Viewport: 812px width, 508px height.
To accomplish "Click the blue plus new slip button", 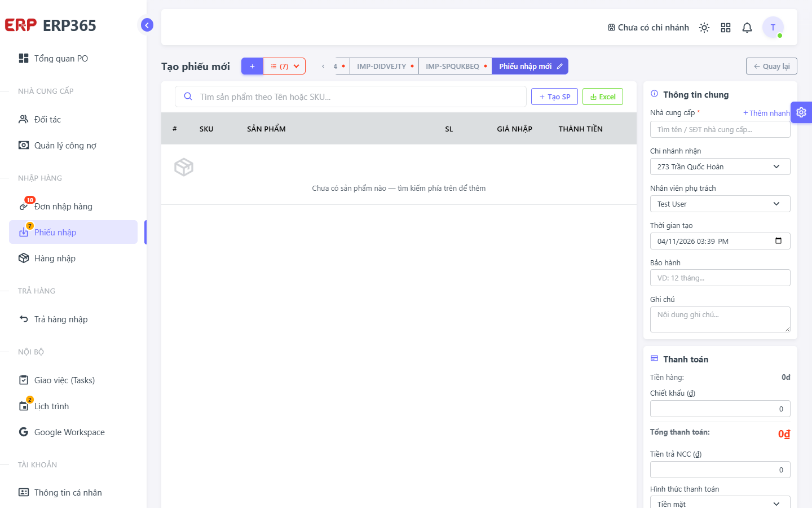I will 252,66.
